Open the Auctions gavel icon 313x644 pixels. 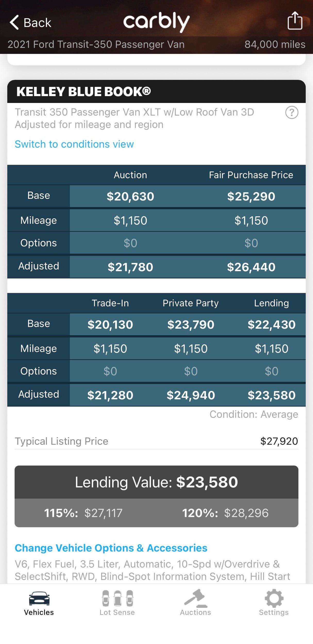tap(196, 598)
